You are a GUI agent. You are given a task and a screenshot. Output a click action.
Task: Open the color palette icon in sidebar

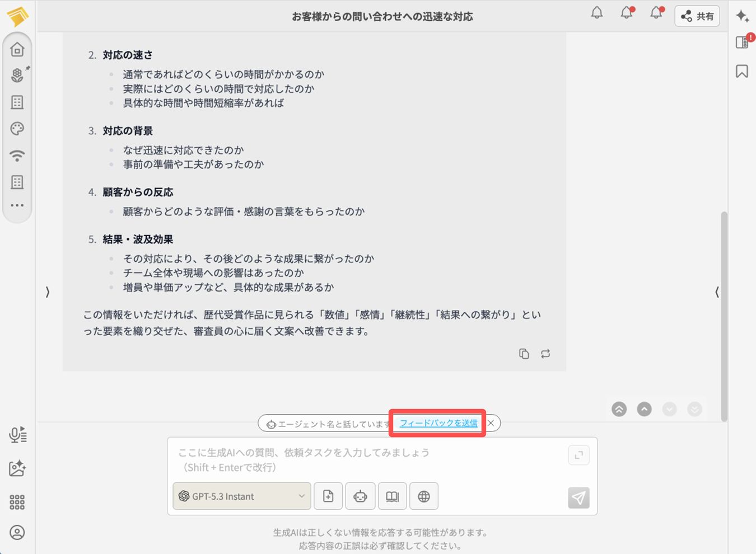[x=17, y=129]
